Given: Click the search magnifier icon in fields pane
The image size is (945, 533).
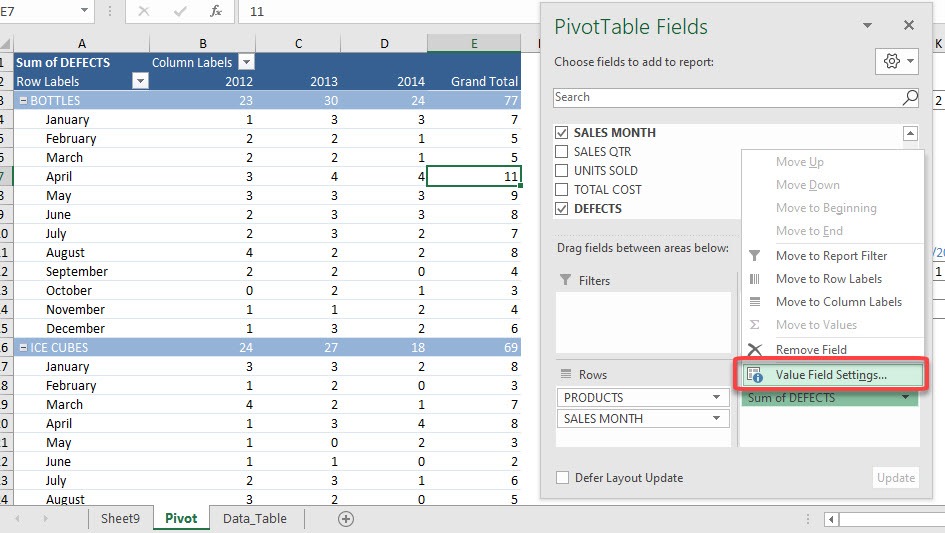Looking at the screenshot, I should (x=909, y=97).
